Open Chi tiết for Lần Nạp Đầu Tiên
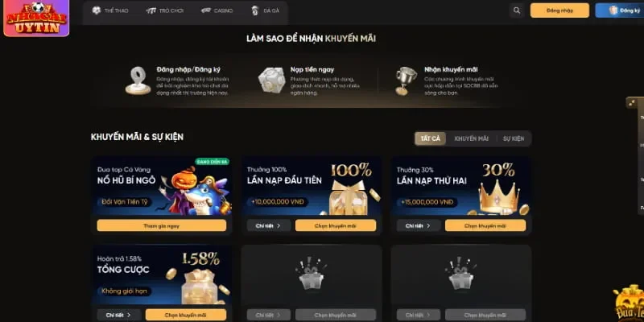The image size is (644, 322). [269, 225]
